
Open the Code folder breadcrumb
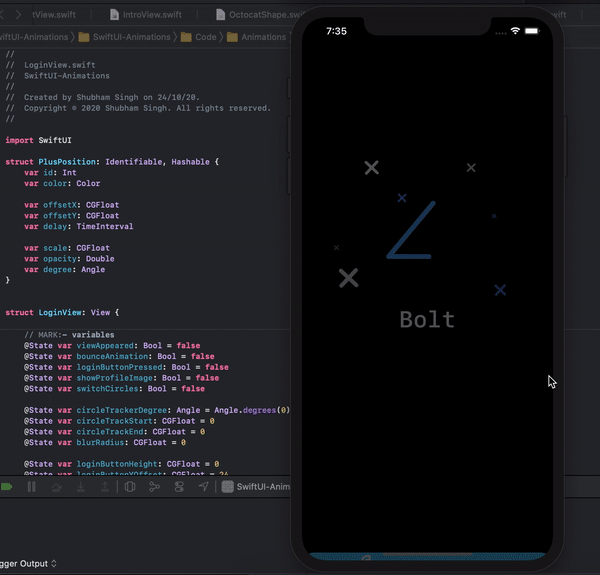click(199, 37)
